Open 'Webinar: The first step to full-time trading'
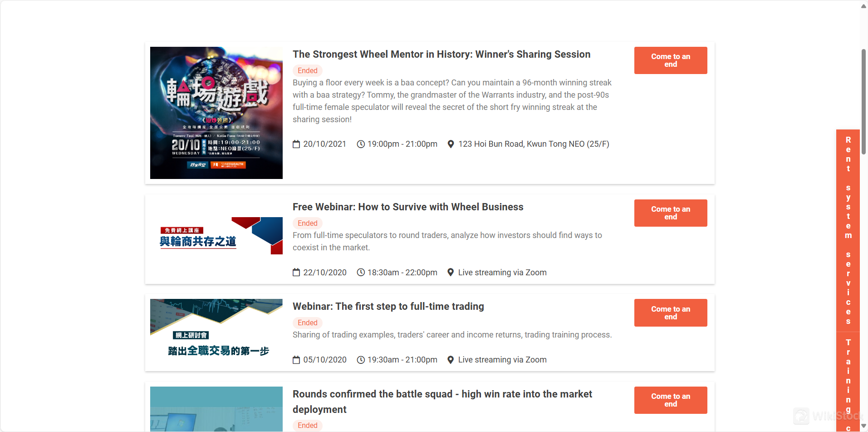This screenshot has width=868, height=432. point(388,307)
